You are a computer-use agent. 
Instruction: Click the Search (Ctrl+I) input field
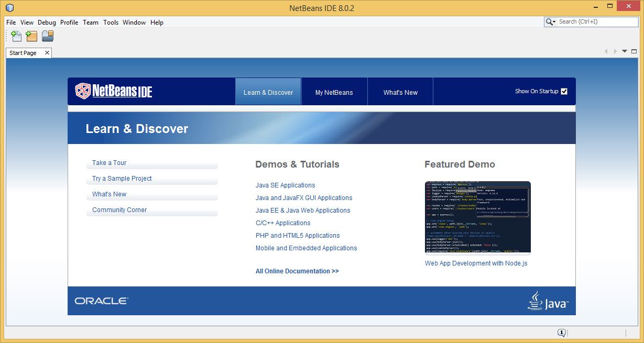click(597, 22)
